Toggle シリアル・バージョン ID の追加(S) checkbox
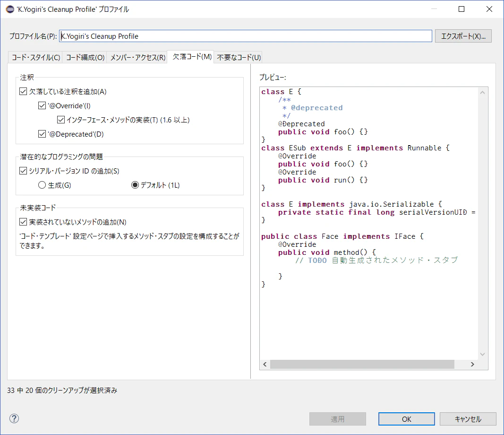This screenshot has width=504, height=435. click(x=23, y=171)
